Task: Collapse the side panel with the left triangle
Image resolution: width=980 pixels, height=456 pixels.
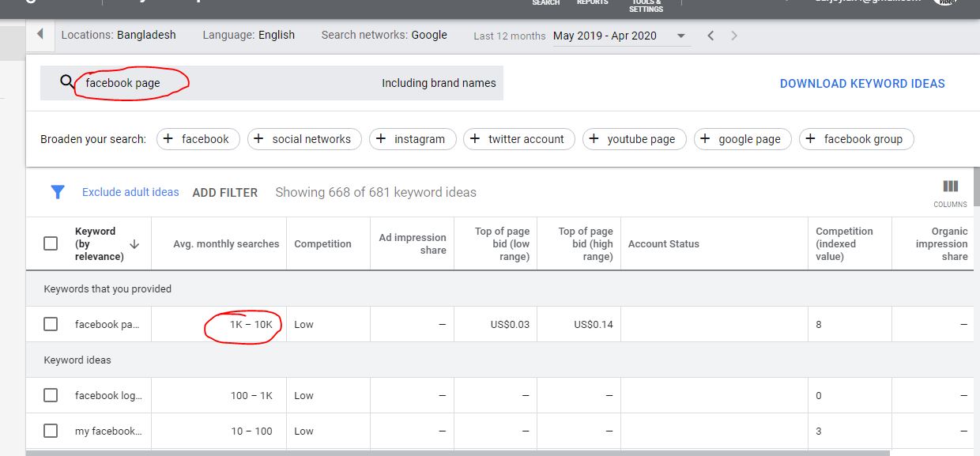Action: (40, 35)
